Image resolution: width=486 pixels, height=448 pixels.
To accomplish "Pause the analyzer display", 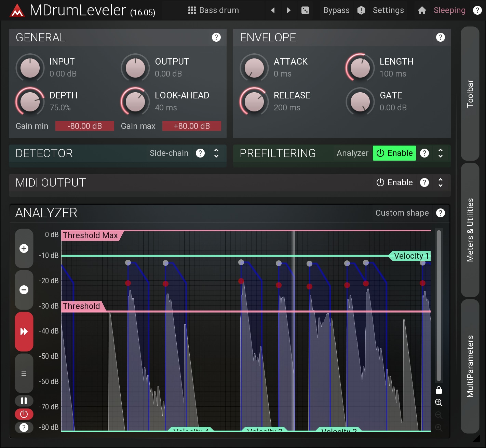I will [24, 401].
